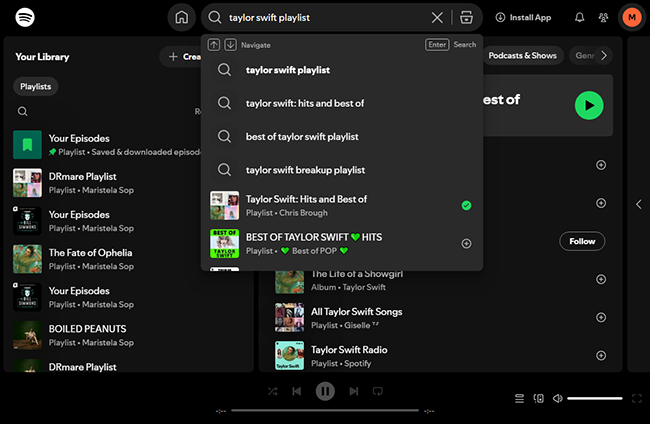
Task: Skip to next track
Action: tap(354, 391)
